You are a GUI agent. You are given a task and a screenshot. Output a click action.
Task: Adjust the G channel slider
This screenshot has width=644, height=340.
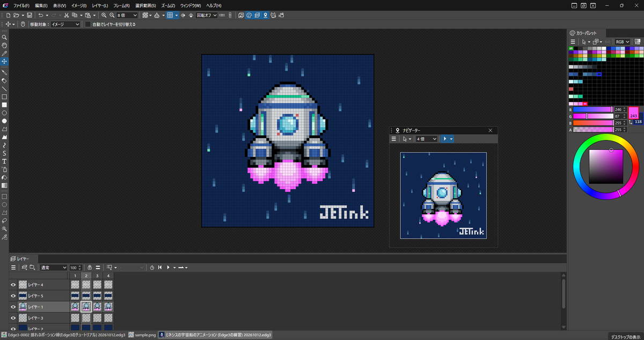click(x=592, y=116)
